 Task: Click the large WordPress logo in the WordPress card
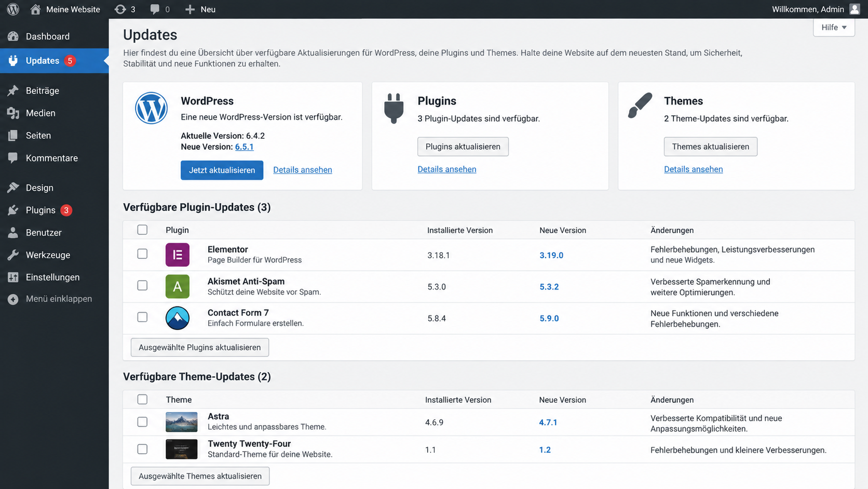[151, 108]
